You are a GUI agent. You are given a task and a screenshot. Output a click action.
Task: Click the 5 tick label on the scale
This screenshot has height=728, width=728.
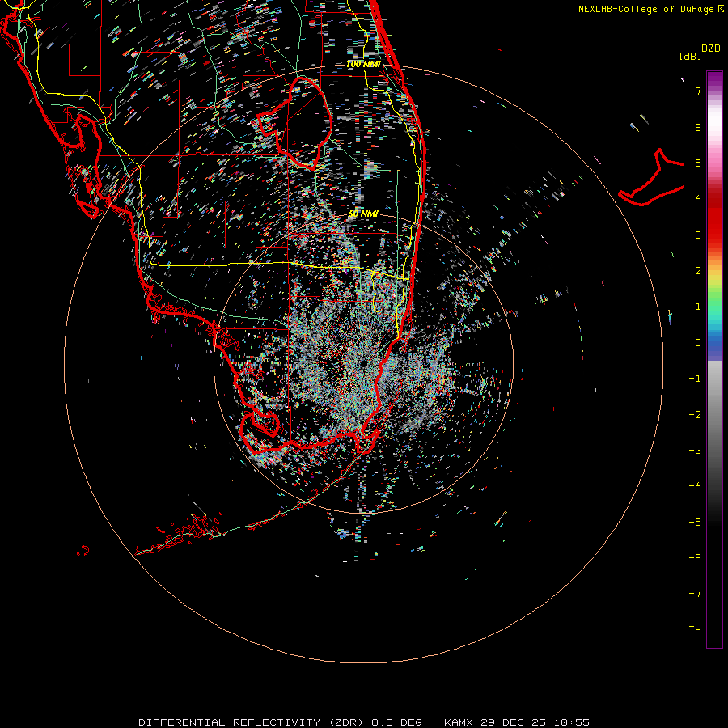pos(698,163)
